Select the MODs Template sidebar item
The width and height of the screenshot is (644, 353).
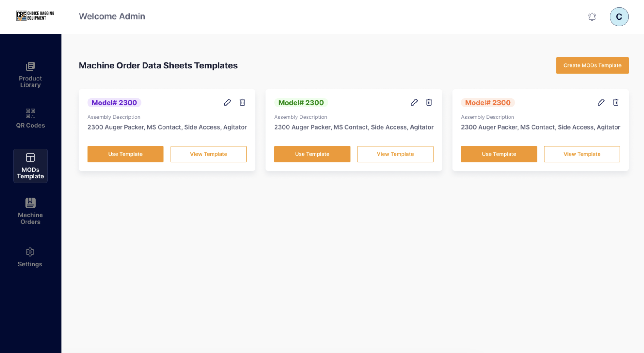coord(30,166)
